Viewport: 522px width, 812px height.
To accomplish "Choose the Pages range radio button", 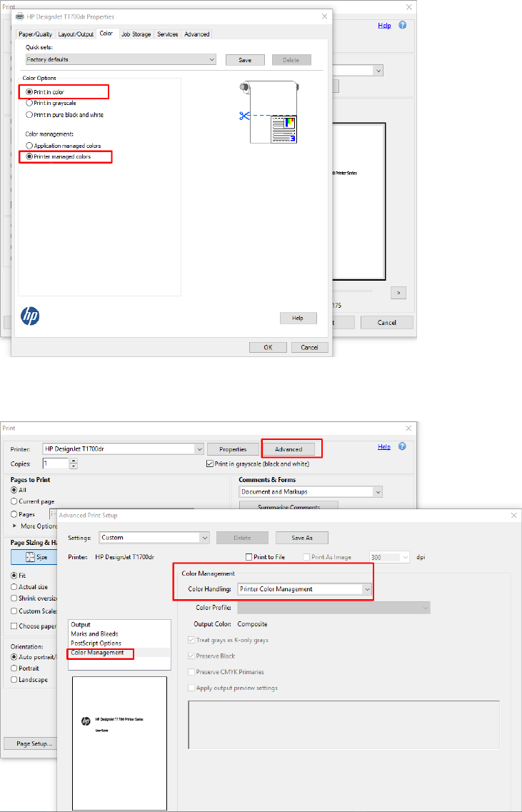I will click(x=23, y=515).
